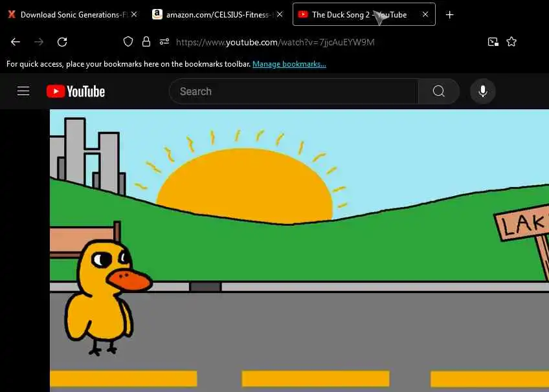Click the YouTube favicon on the active tab
549x392 pixels.
303,14
